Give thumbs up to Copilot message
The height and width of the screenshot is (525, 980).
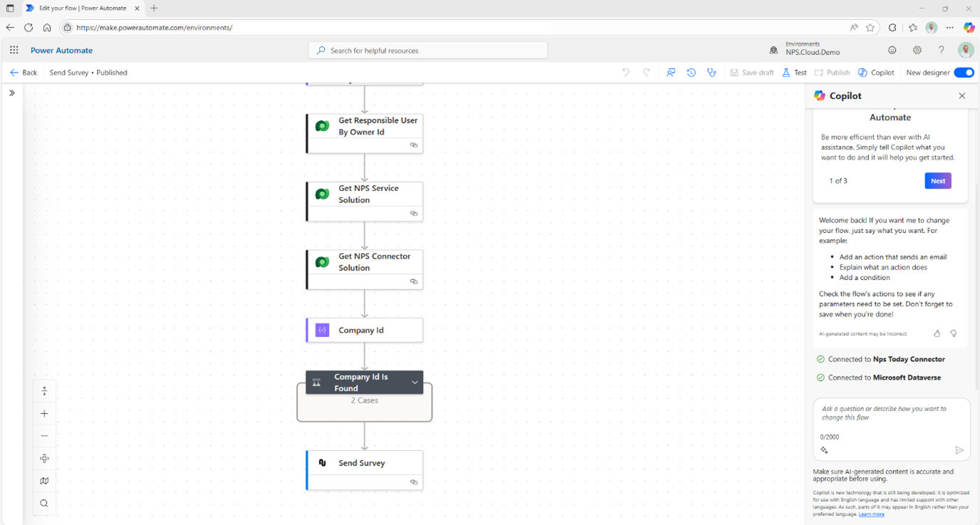click(x=937, y=333)
